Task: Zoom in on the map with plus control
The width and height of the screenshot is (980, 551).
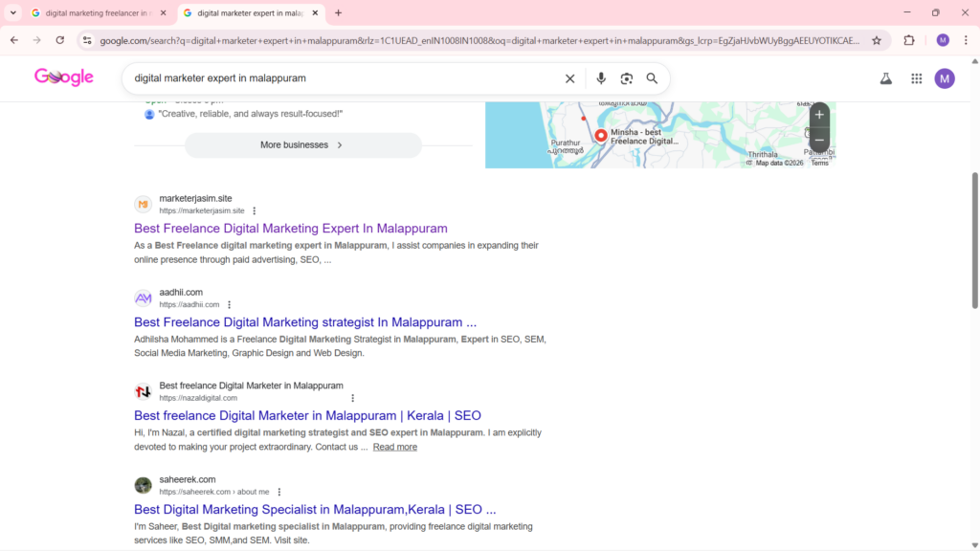Action: click(819, 114)
